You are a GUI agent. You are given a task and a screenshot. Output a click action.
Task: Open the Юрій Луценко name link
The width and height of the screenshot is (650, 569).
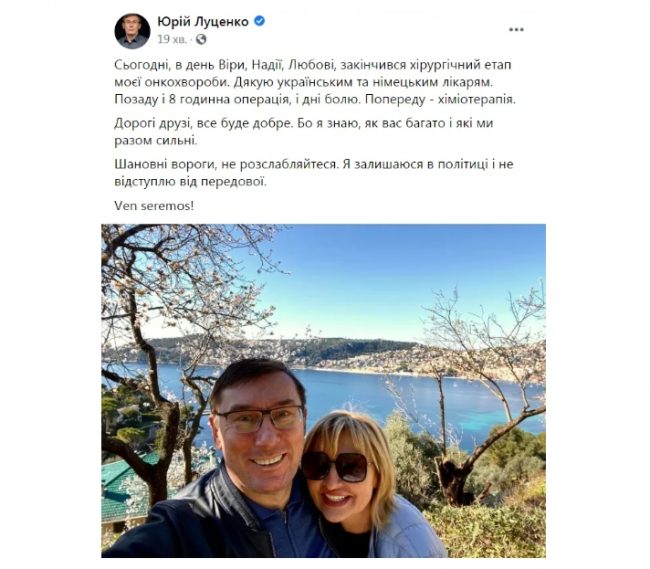point(203,21)
